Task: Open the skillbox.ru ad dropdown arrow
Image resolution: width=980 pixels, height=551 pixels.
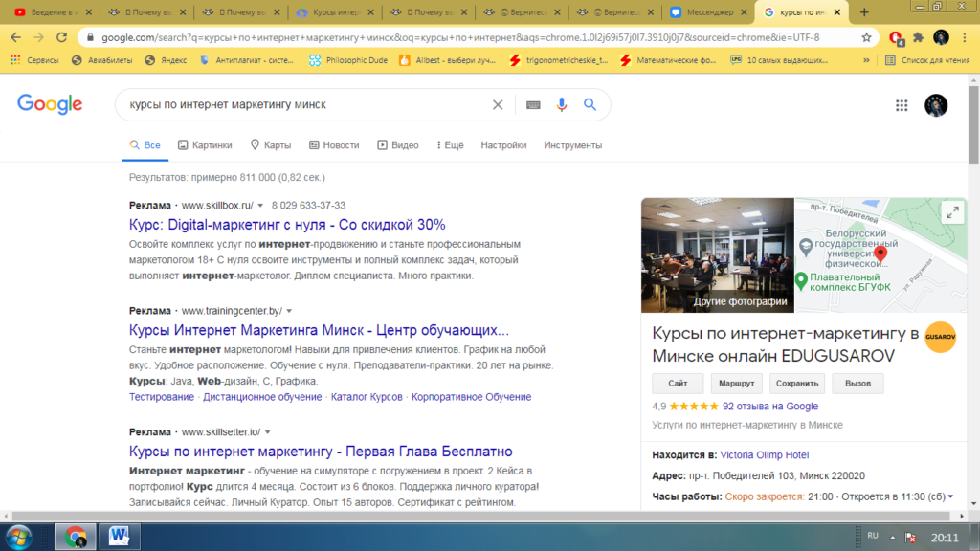Action: click(260, 206)
